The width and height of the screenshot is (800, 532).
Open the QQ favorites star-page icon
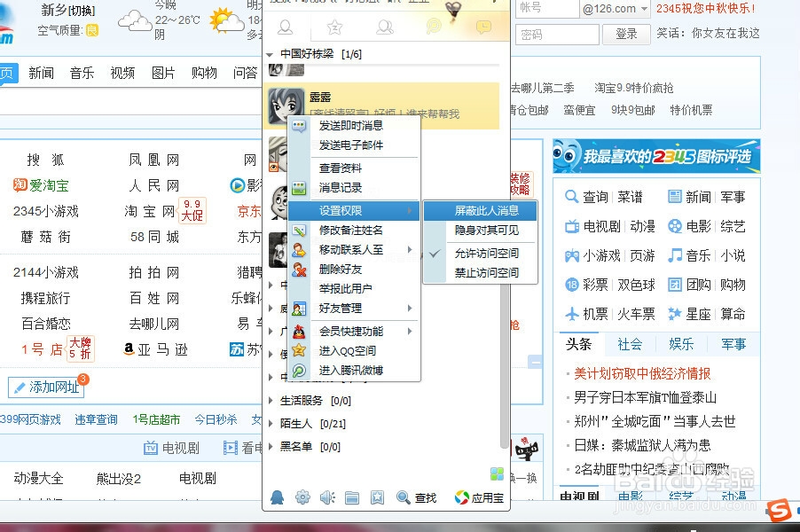click(377, 497)
